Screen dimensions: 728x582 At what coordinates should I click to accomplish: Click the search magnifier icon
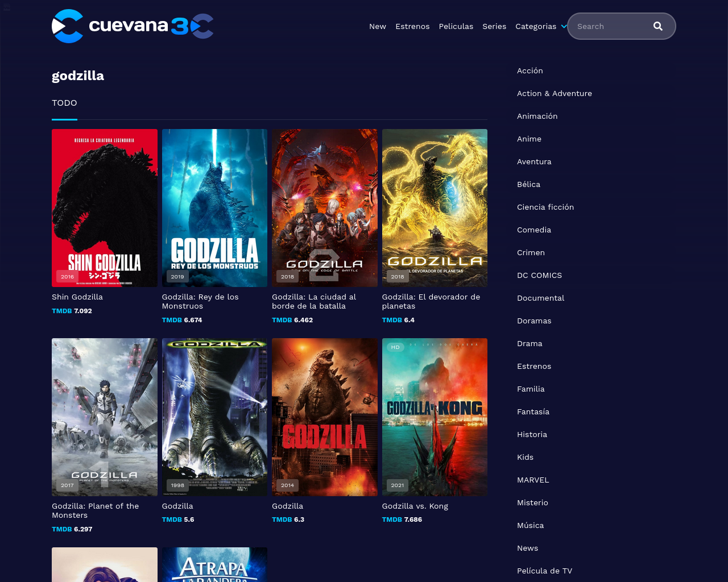coord(658,26)
